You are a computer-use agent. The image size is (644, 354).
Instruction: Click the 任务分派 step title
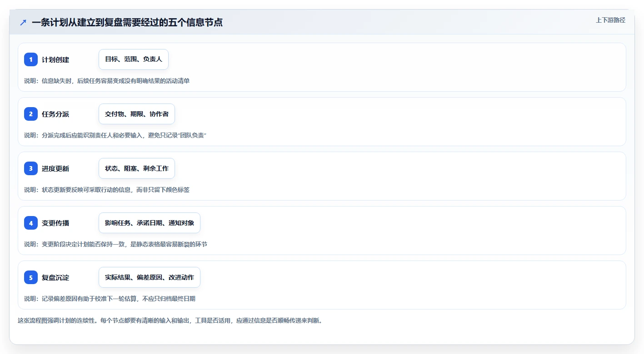(x=55, y=114)
